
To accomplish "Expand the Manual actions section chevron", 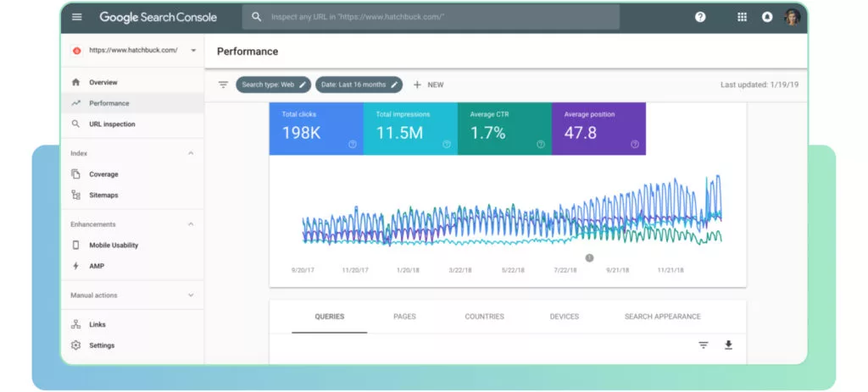I will coord(191,295).
